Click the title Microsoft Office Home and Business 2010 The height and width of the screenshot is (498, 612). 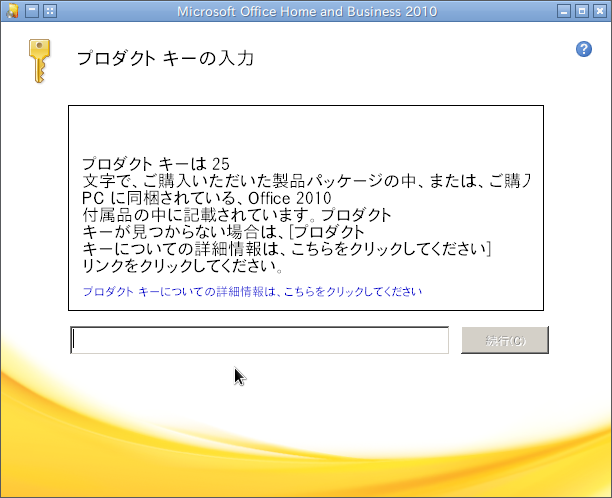[x=307, y=11]
